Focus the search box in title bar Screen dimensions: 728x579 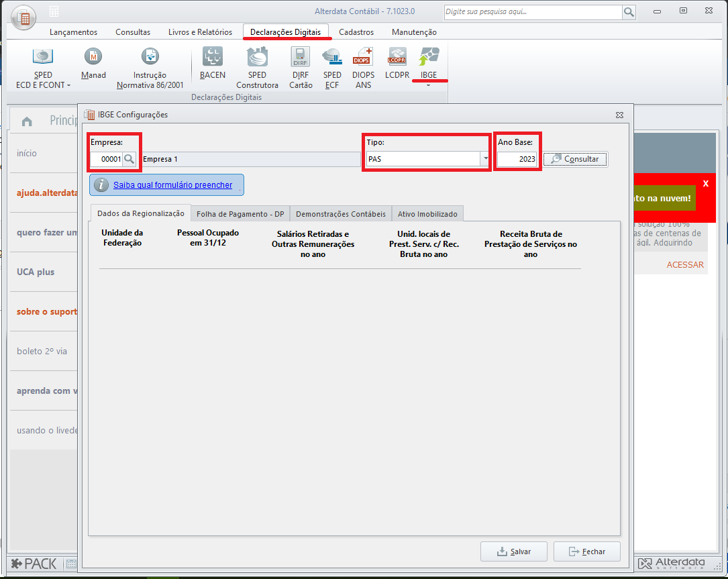click(x=533, y=12)
